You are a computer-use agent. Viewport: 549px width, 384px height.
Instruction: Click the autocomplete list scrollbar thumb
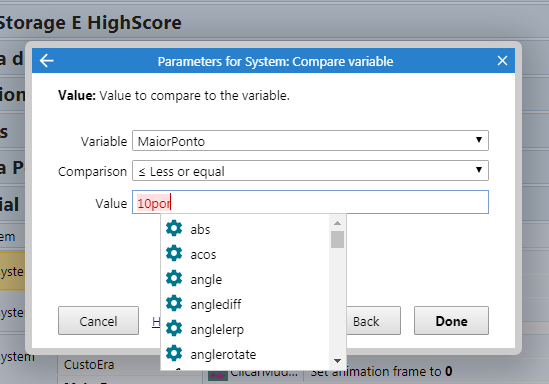[337, 239]
